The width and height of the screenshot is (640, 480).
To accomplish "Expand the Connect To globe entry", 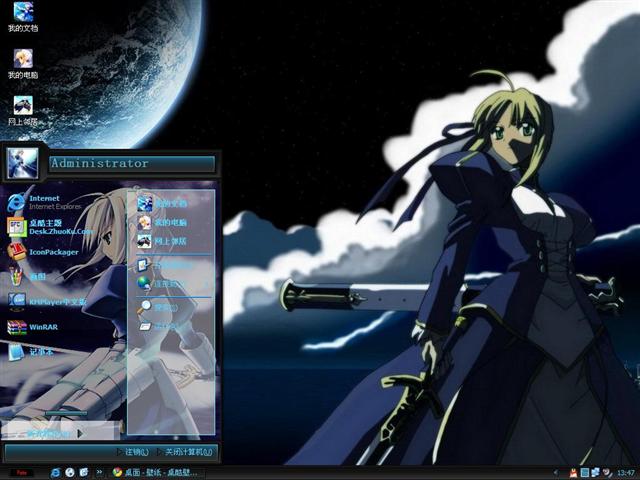I will coord(173,283).
